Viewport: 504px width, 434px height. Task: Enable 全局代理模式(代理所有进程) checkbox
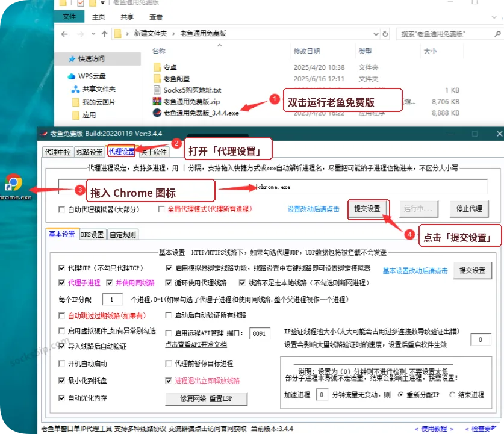pyautogui.click(x=161, y=209)
